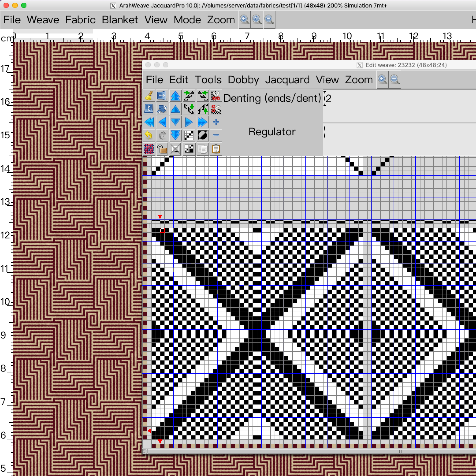The image size is (476, 476).
Task: Click the single up arrow shift icon
Action: (x=175, y=109)
